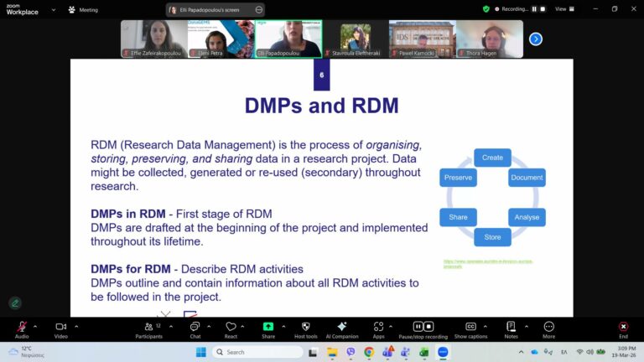Screen dimensions: 644x362
Task: Click the red End meeting button
Action: pos(623,327)
